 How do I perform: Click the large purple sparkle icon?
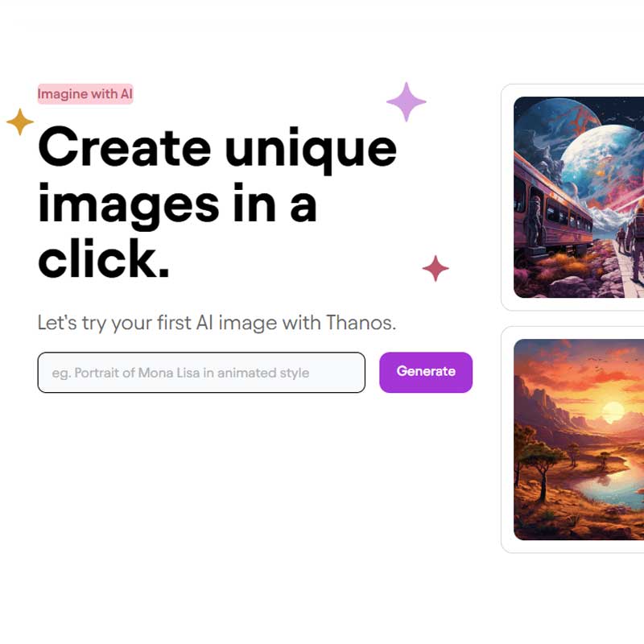point(407,102)
